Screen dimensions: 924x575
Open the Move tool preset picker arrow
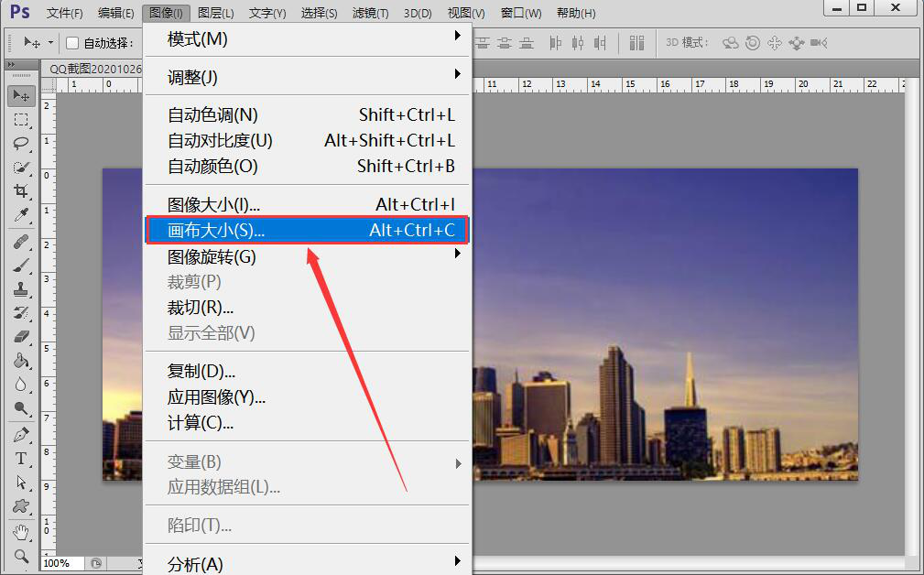click(x=50, y=42)
